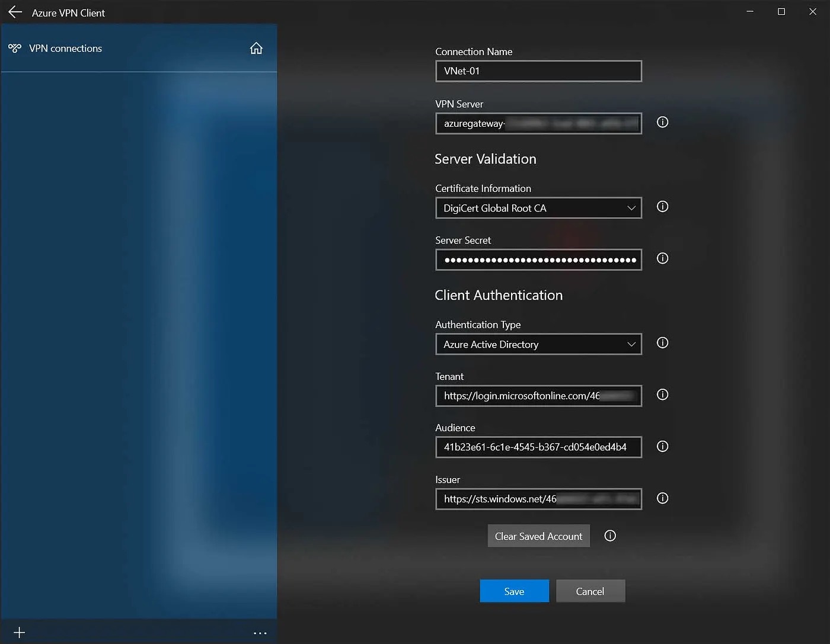Focus the Issuer URL field
830x644 pixels.
538,499
